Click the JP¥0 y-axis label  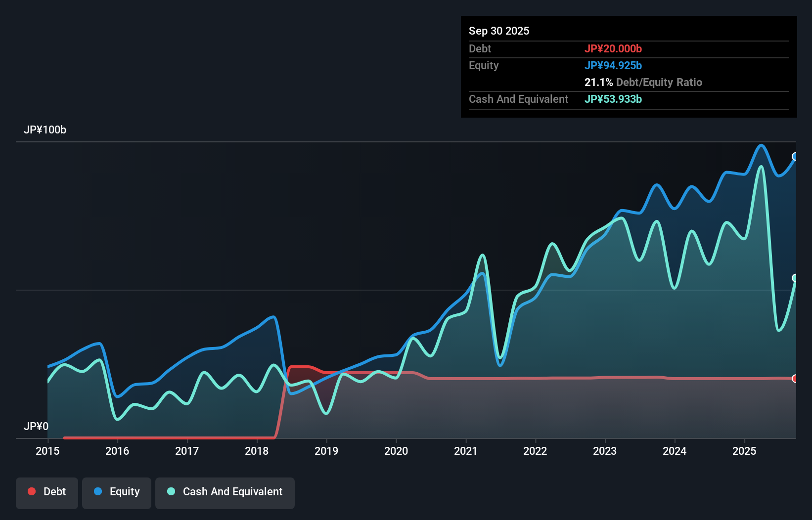[36, 426]
